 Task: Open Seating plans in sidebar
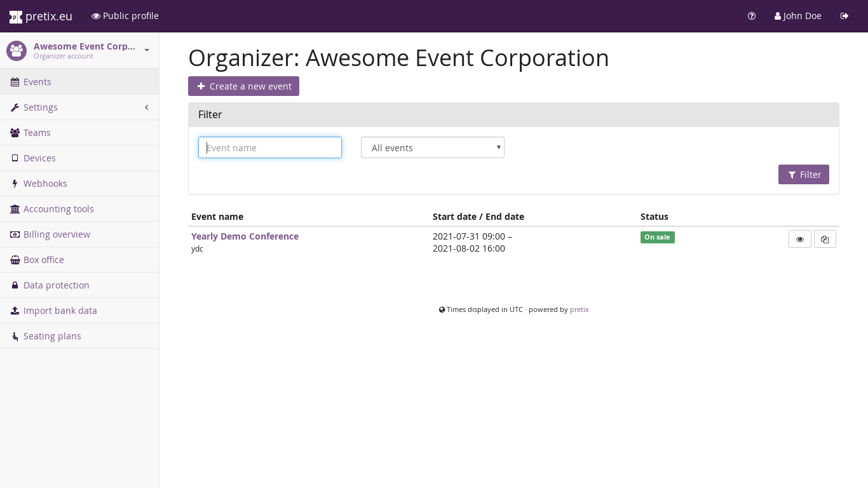click(x=52, y=336)
